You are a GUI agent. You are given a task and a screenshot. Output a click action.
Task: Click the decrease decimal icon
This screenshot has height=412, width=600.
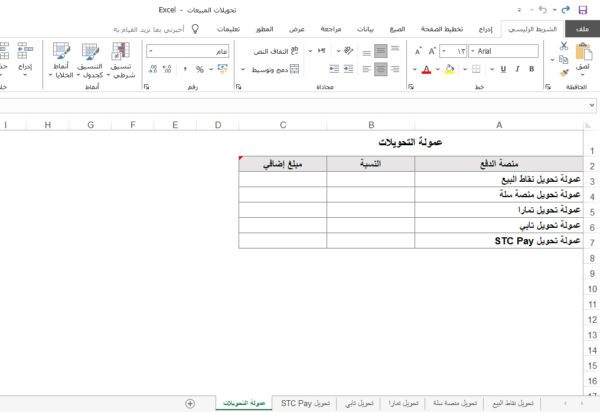point(153,69)
